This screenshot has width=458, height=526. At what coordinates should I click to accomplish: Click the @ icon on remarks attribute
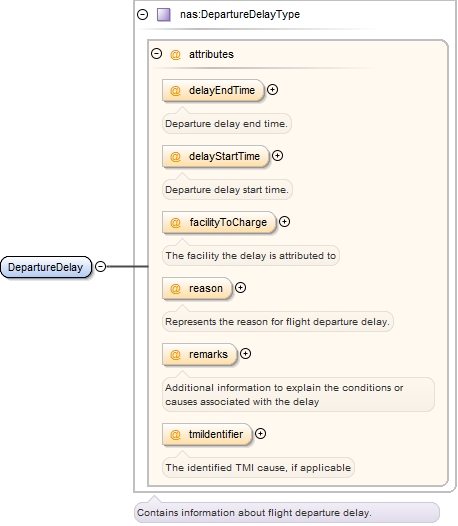click(x=175, y=355)
